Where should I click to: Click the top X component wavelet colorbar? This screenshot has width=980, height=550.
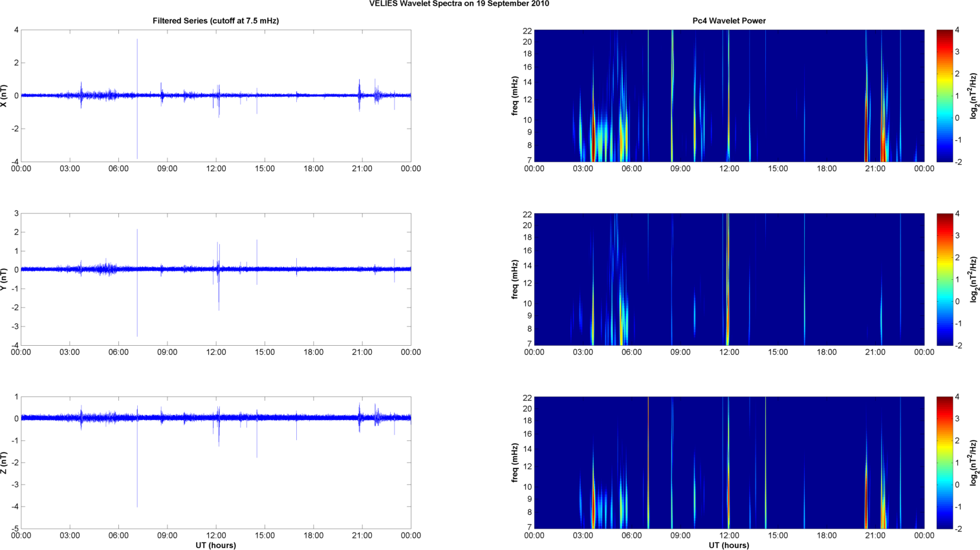click(944, 96)
